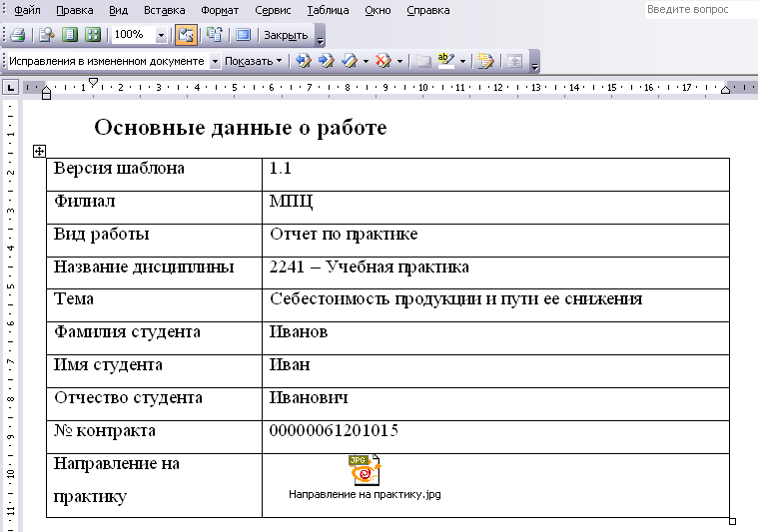Click the heading 'Основные данные о работе'
This screenshot has width=758, height=532.
pos(241,128)
